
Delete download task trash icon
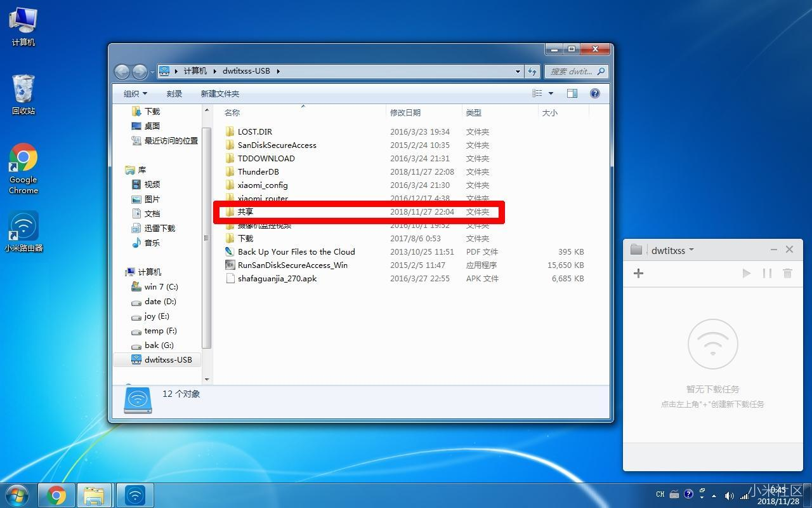click(x=787, y=273)
